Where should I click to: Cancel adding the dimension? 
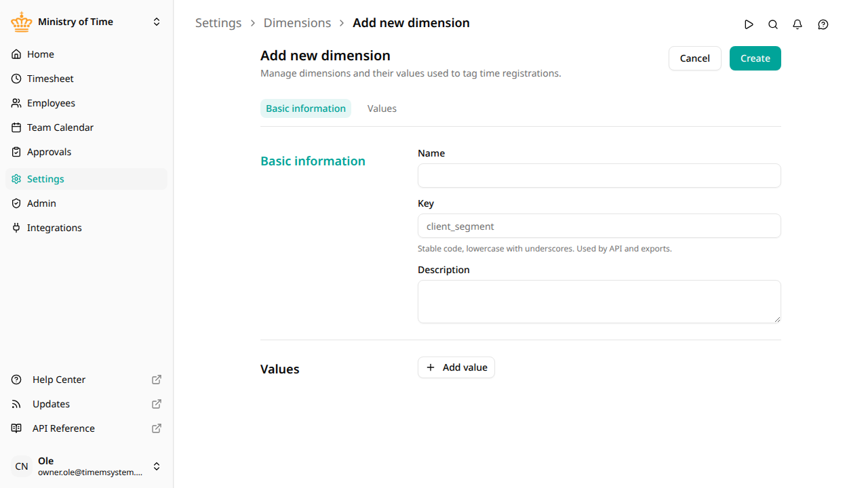tap(695, 58)
